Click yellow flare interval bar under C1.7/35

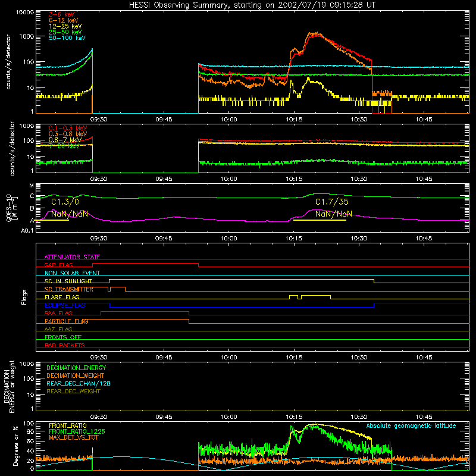tap(320, 220)
